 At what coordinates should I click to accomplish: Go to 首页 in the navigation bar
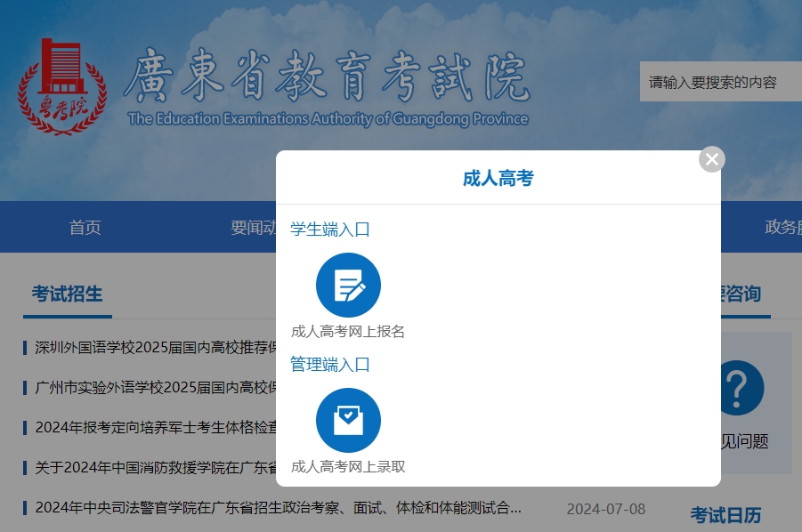pos(85,228)
